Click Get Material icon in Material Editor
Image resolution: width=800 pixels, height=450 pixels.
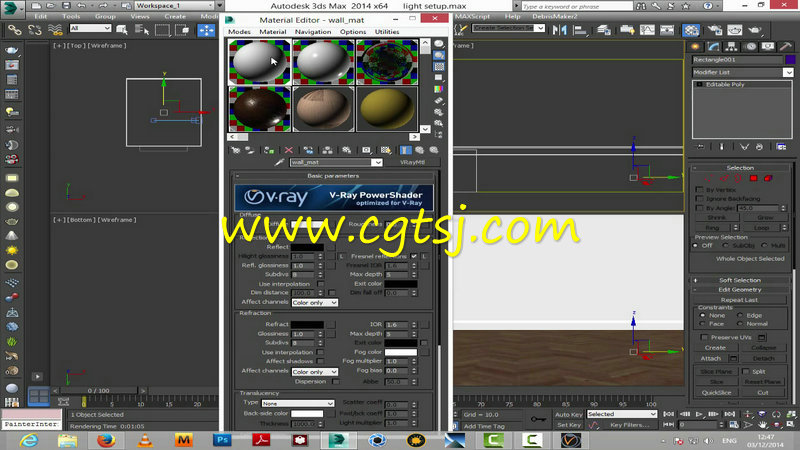point(235,150)
